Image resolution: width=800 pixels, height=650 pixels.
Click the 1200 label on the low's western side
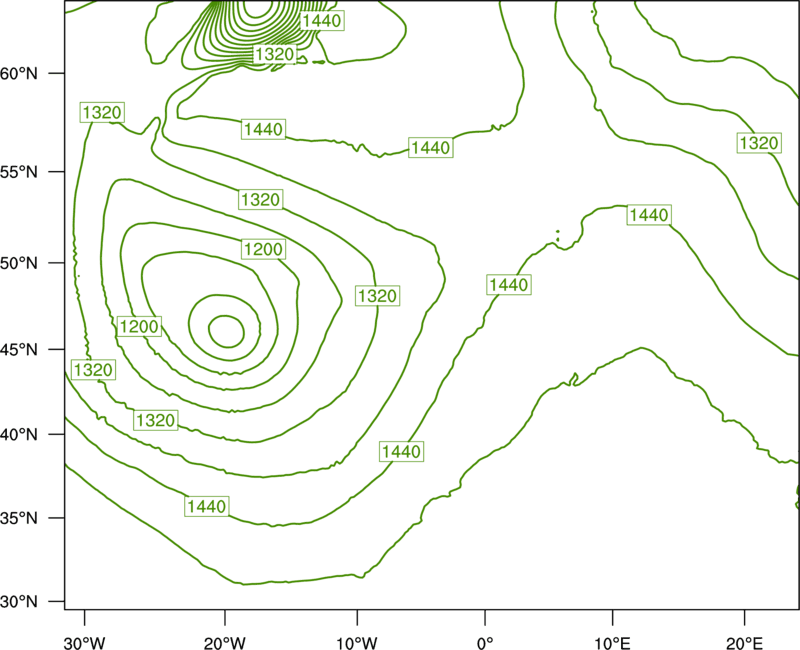pos(139,327)
